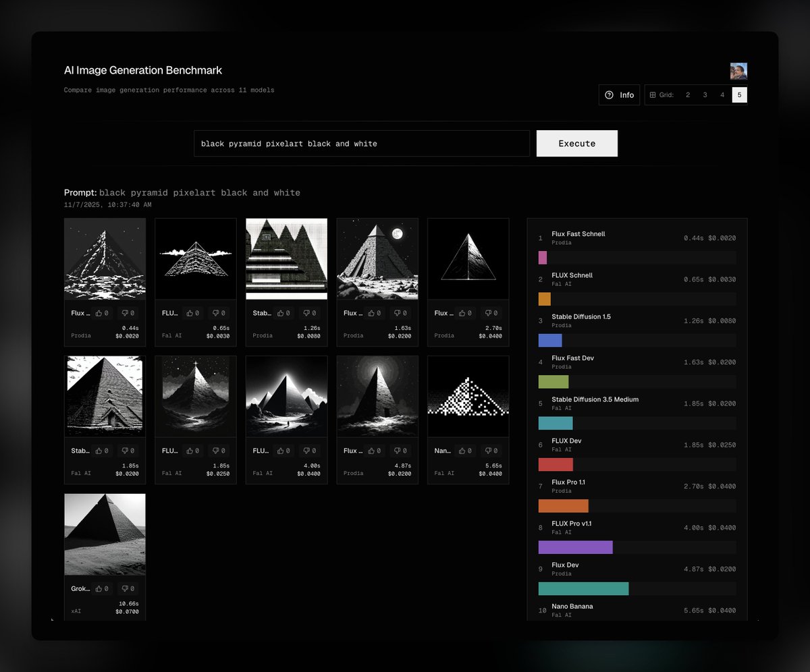
Task: Thumbs up the 2.70s Prodia card
Action: click(466, 313)
